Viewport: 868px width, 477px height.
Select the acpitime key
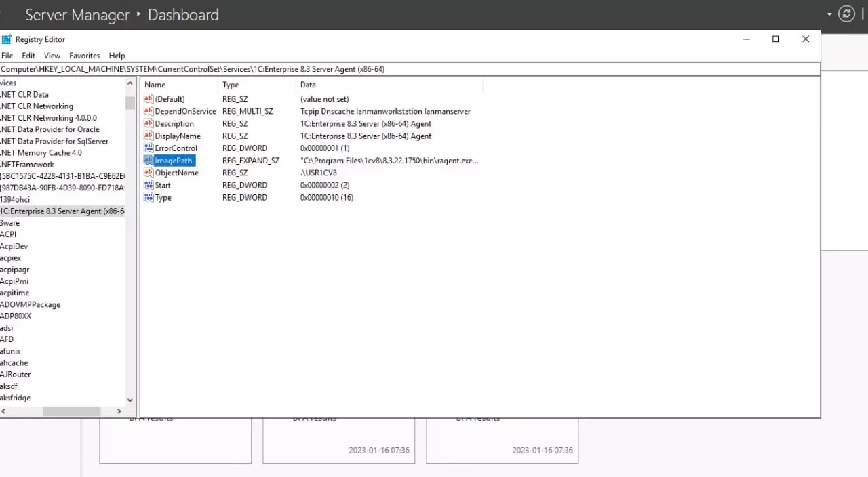pyautogui.click(x=15, y=293)
